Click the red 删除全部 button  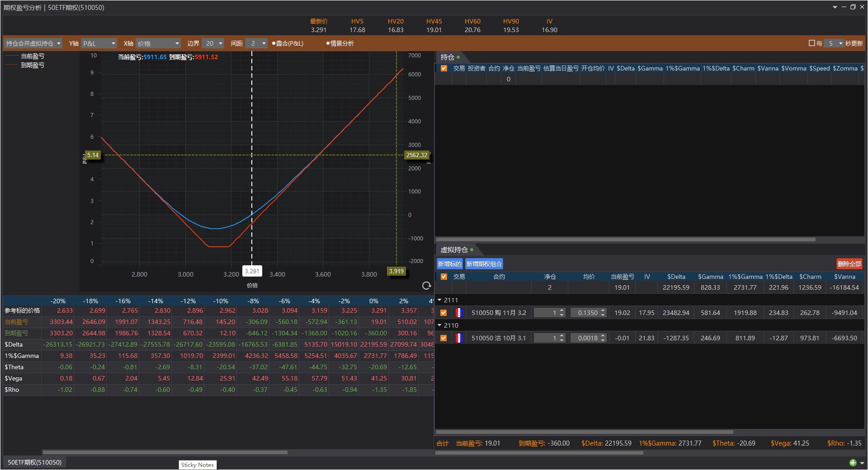coord(849,264)
